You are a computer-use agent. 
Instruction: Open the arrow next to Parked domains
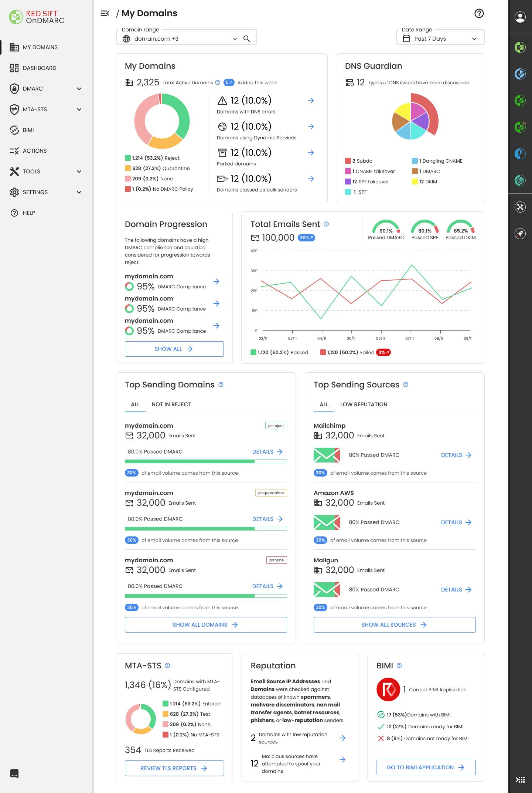(x=311, y=153)
